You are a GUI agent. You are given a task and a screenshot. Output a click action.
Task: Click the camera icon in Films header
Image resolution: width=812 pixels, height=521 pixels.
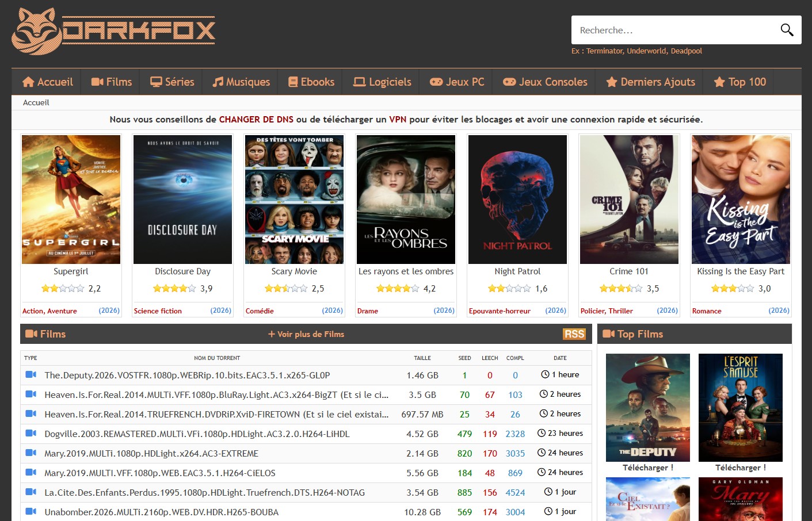(32, 334)
